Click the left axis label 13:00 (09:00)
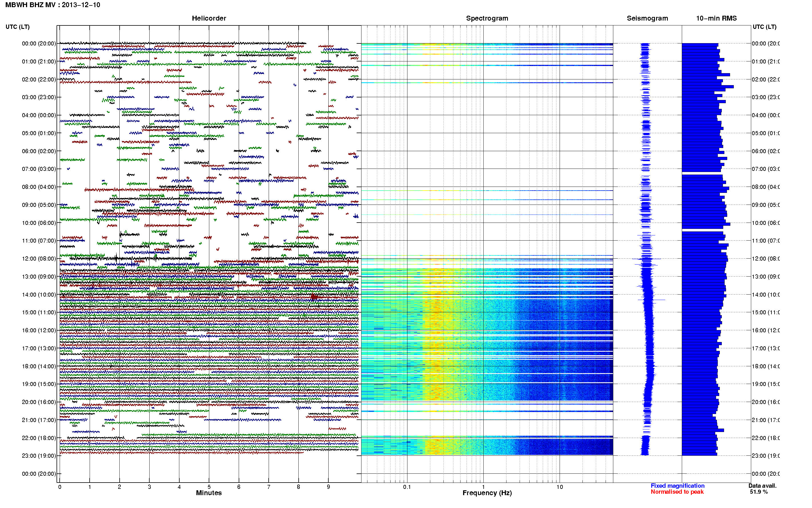 tap(39, 277)
